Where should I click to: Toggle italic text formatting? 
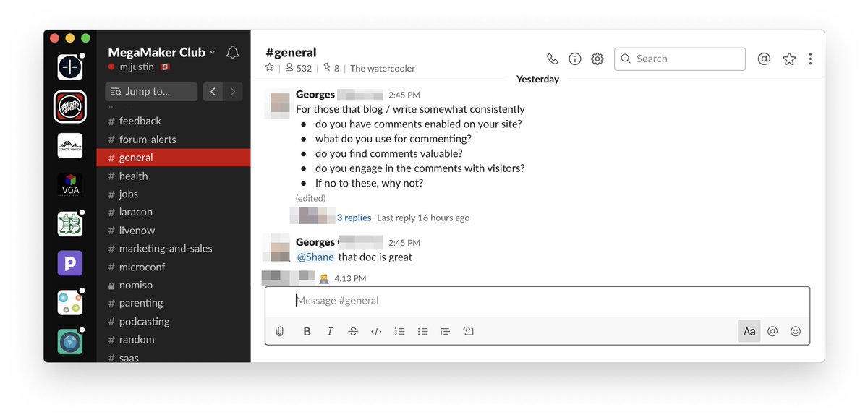pos(330,331)
